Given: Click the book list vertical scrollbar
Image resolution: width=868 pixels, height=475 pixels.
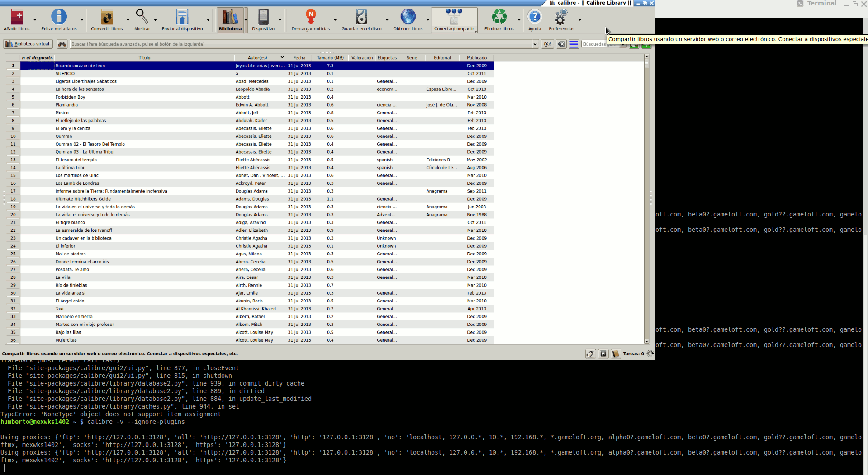Looking at the screenshot, I should (x=646, y=199).
